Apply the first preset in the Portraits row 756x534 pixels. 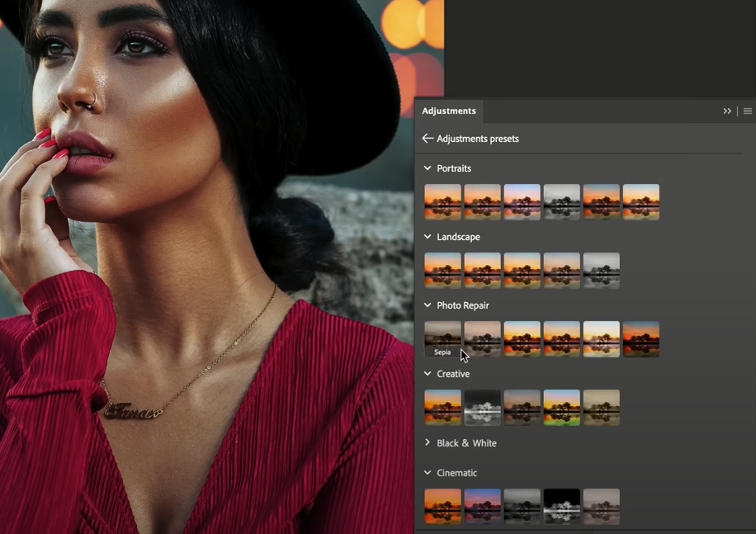point(442,202)
